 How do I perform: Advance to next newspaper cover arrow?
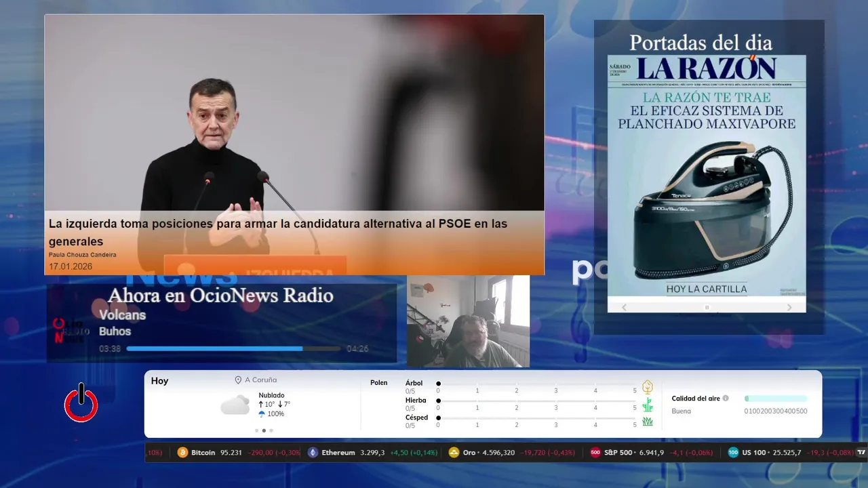pos(789,307)
